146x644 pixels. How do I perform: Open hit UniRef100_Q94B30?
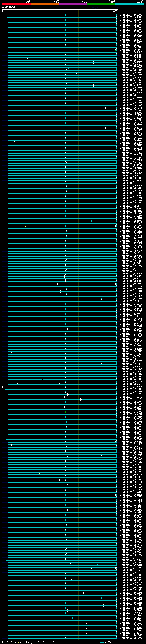(131, 40)
